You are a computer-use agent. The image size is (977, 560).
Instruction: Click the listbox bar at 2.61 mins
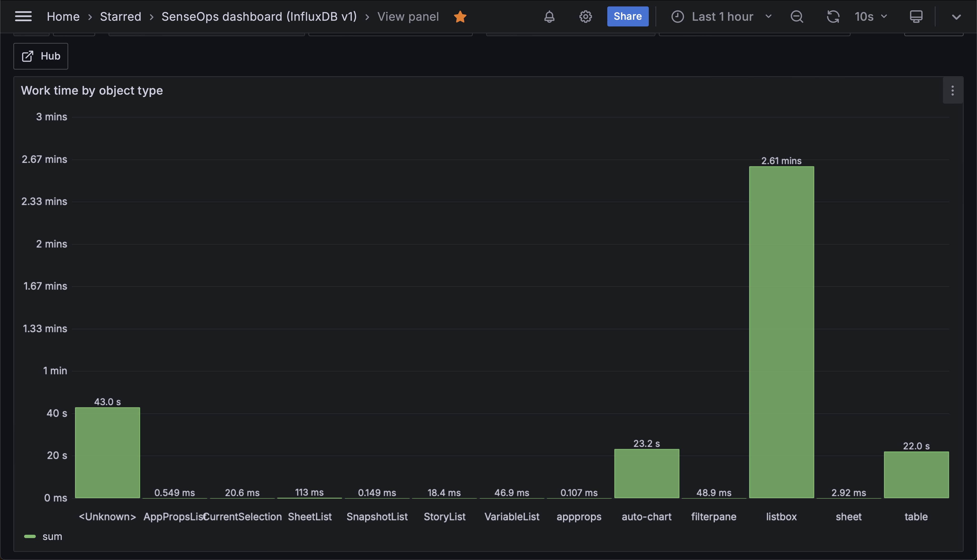coord(781,333)
